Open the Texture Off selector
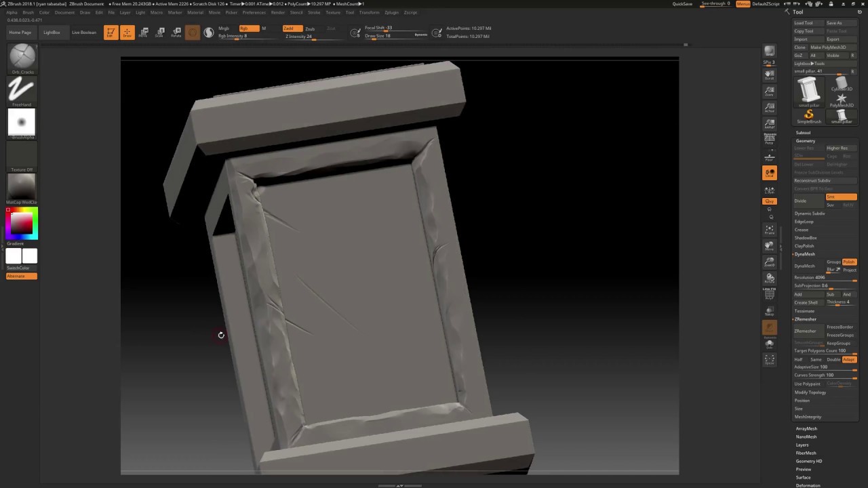The width and height of the screenshot is (868, 488). [x=22, y=157]
